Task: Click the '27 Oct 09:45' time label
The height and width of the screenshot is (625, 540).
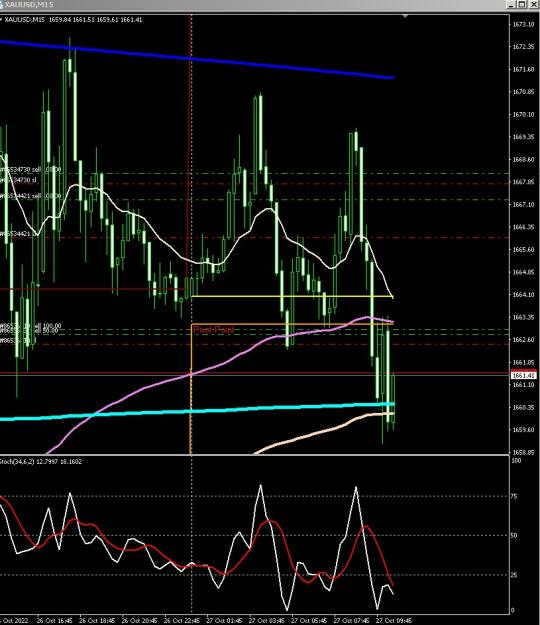Action: pos(394,621)
